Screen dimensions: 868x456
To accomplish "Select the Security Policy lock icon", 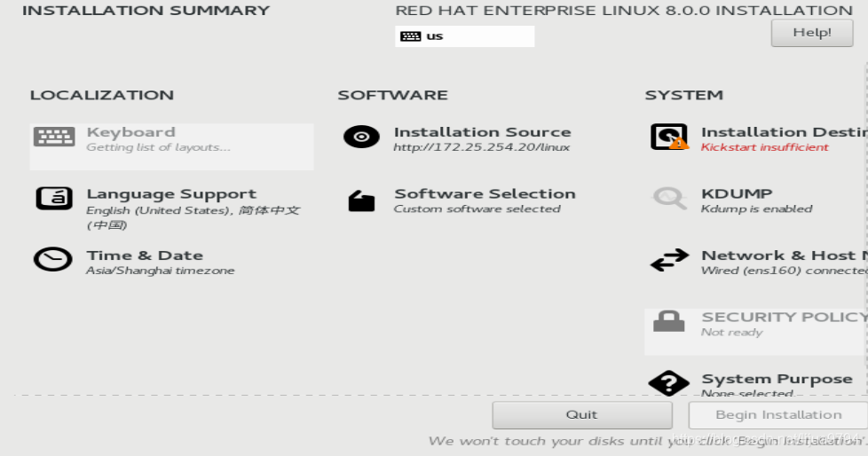I will coord(668,321).
